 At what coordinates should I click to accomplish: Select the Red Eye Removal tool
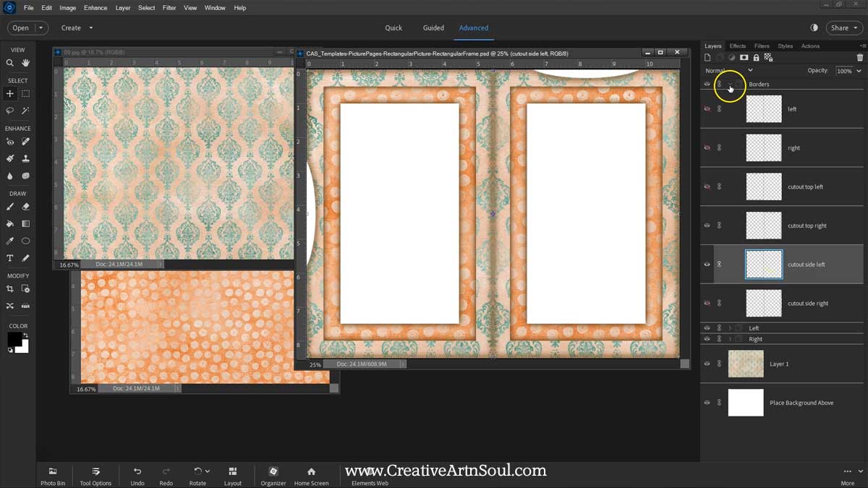coord(10,142)
